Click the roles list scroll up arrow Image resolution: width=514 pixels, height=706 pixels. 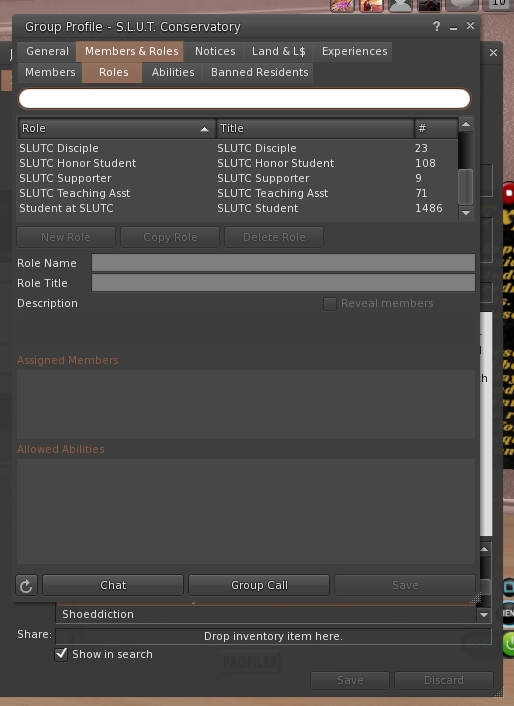(466, 124)
